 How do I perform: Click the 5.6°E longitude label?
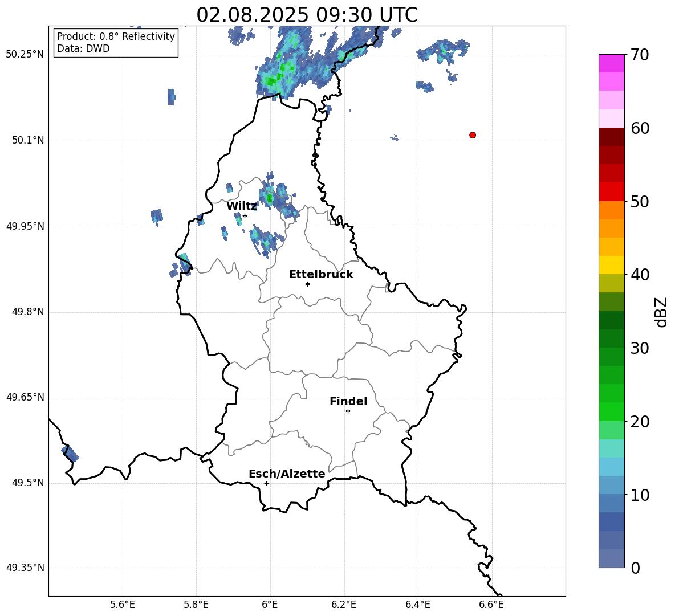[x=123, y=605]
